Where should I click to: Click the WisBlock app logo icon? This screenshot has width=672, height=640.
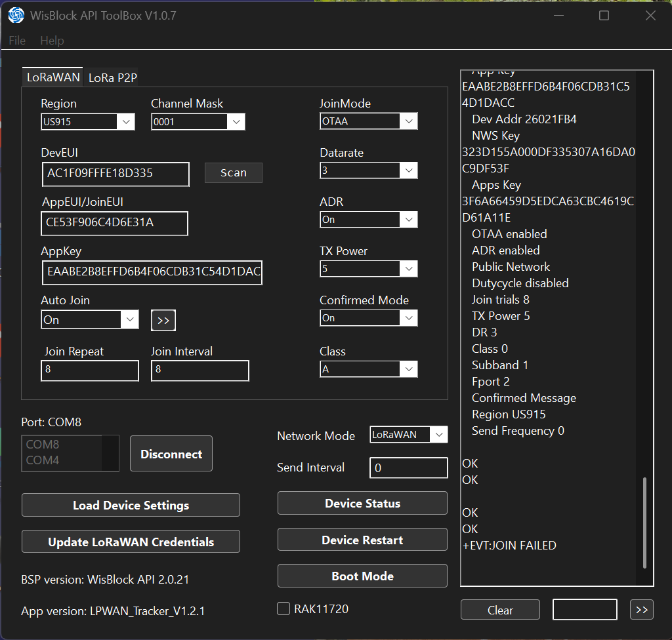click(16, 16)
